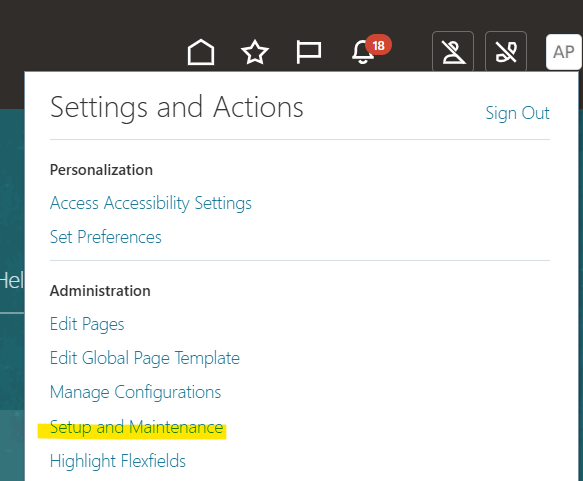The height and width of the screenshot is (481, 583).
Task: Click the crossed-out phone icon button
Action: pos(506,51)
